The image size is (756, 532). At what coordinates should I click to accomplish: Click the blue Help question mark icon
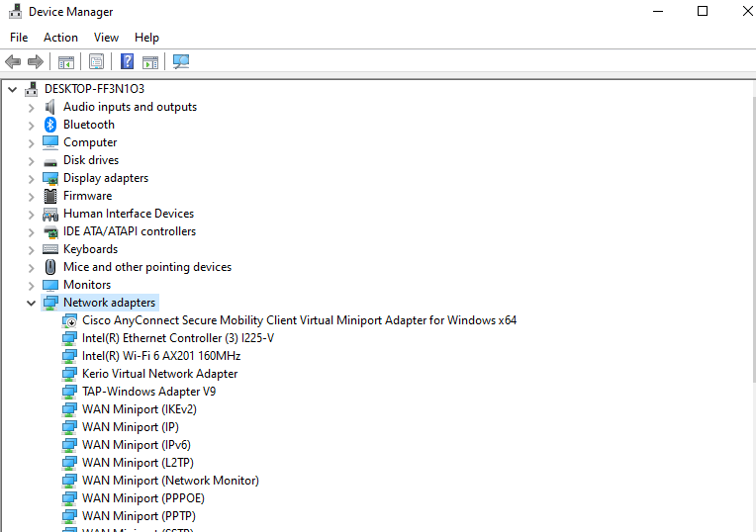[x=127, y=61]
